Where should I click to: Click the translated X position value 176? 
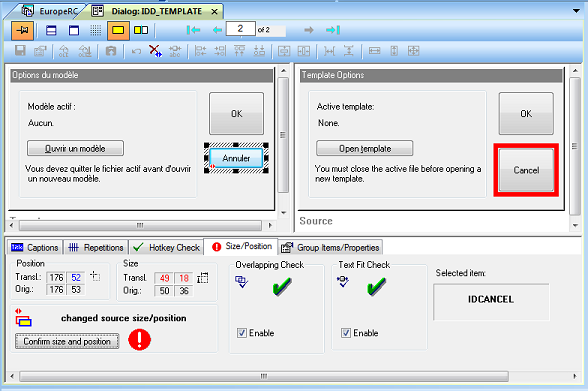coord(56,277)
